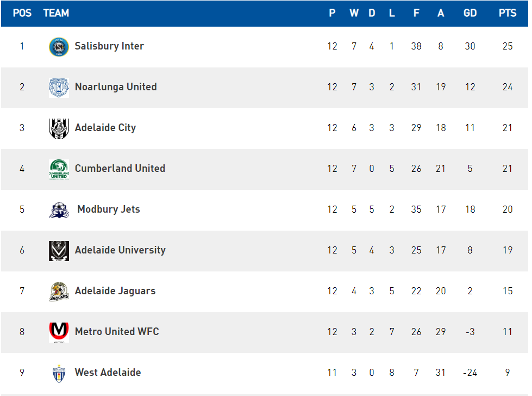Sort table by PTS column header
The image size is (532, 396).
tap(507, 13)
